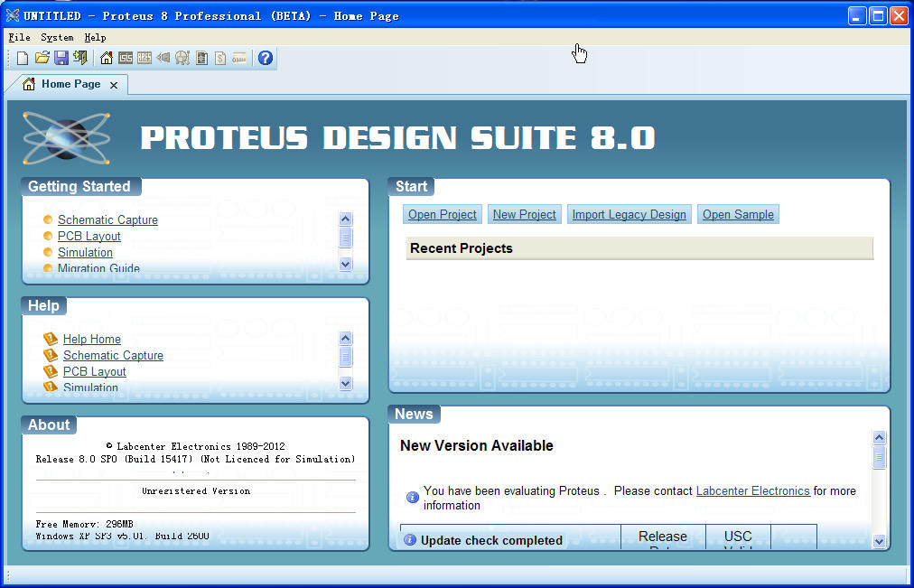Open the System menu
Viewport: 914px width, 588px height.
pyautogui.click(x=56, y=37)
